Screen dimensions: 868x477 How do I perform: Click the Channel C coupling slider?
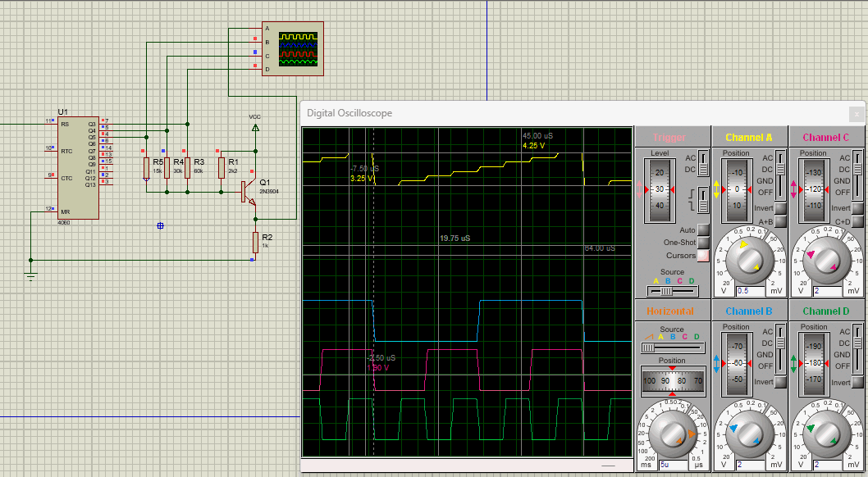point(858,175)
